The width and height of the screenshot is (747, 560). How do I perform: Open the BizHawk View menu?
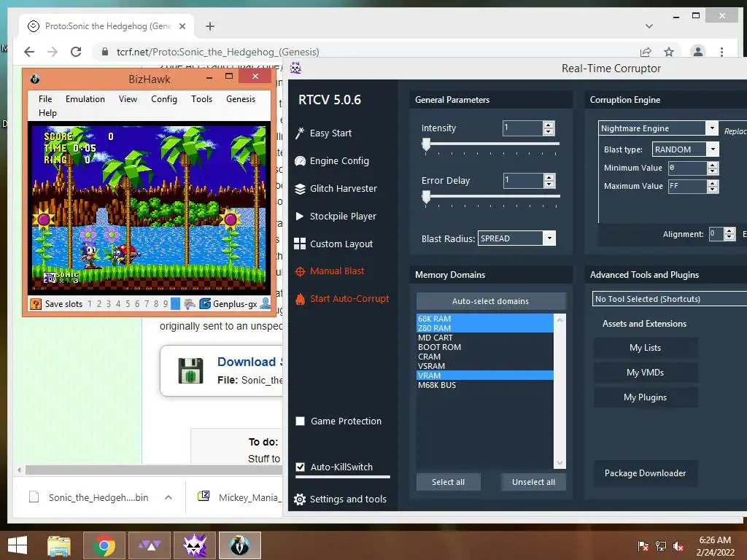[128, 99]
